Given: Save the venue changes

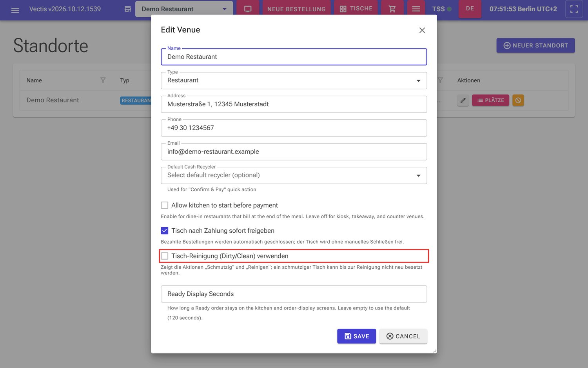Looking at the screenshot, I should tap(357, 336).
